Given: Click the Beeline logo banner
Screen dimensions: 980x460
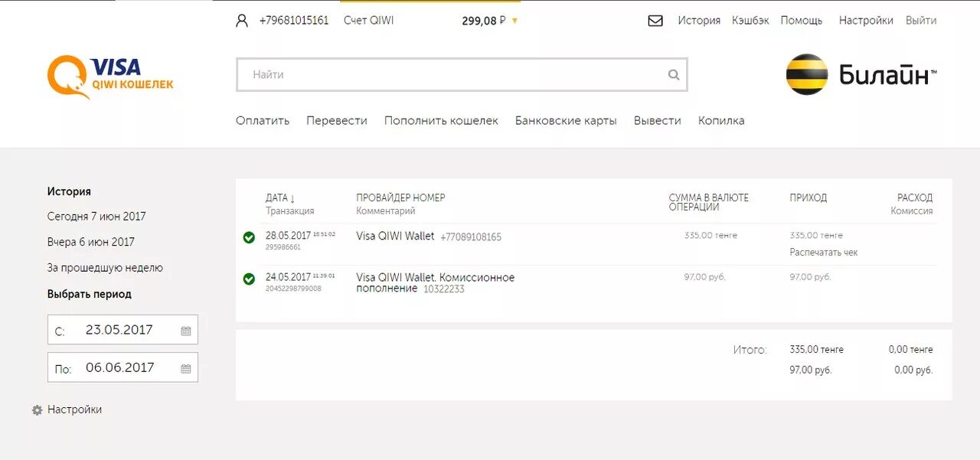Looking at the screenshot, I should [861, 74].
